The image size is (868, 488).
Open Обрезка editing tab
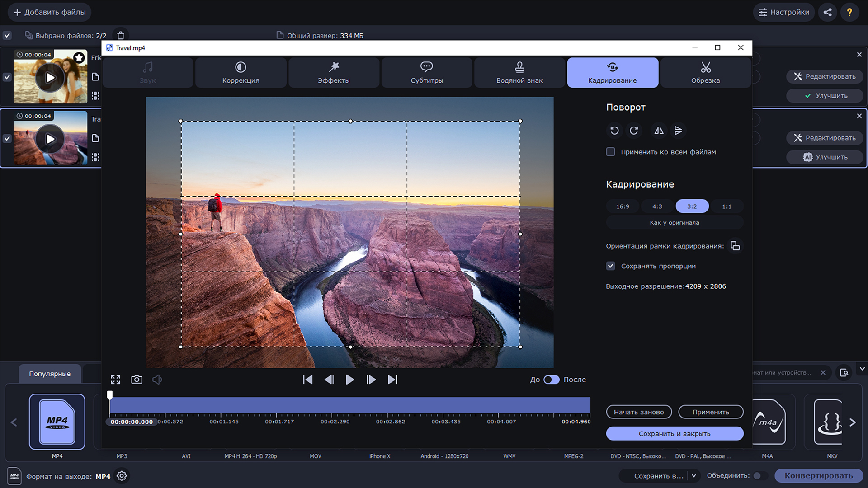[705, 72]
